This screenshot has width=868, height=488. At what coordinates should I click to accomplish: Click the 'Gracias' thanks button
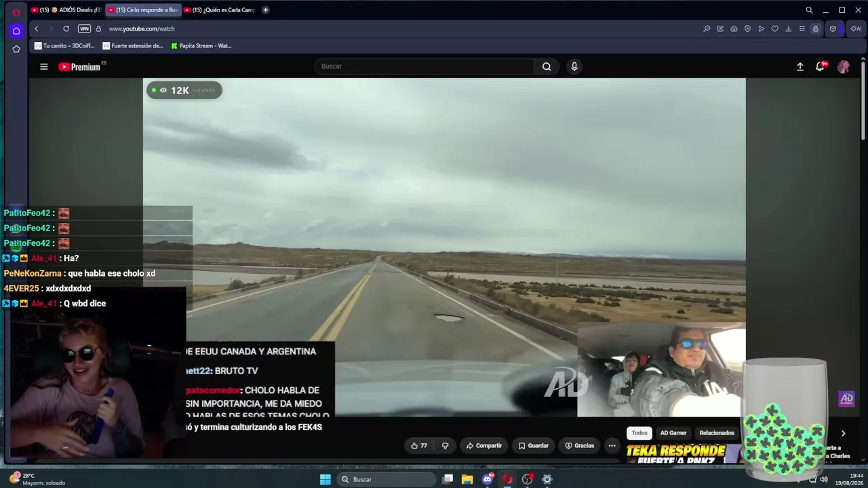[579, 445]
